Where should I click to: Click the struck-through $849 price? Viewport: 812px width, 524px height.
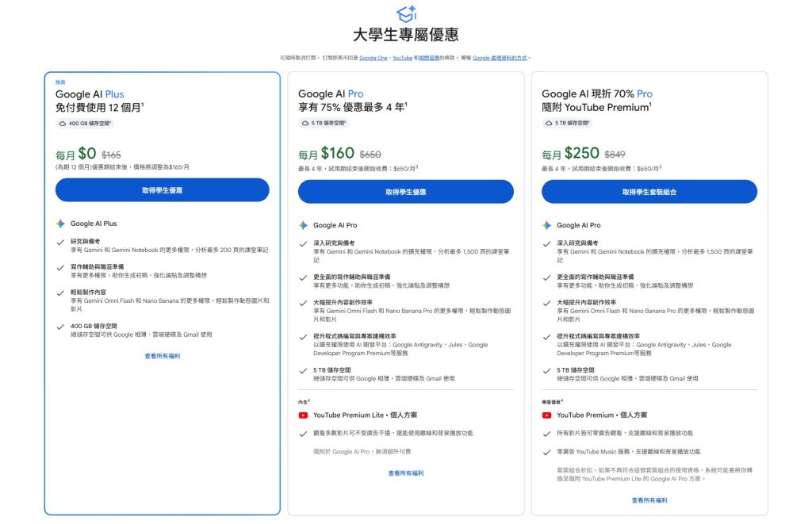[615, 155]
